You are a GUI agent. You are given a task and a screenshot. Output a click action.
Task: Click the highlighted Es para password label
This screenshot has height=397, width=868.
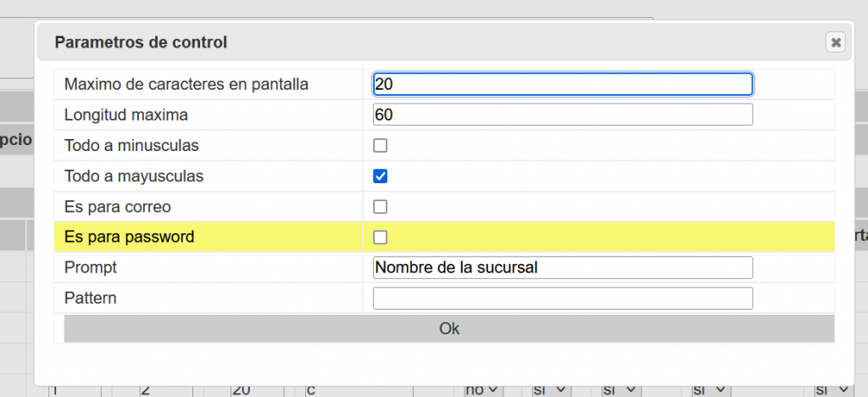129,238
